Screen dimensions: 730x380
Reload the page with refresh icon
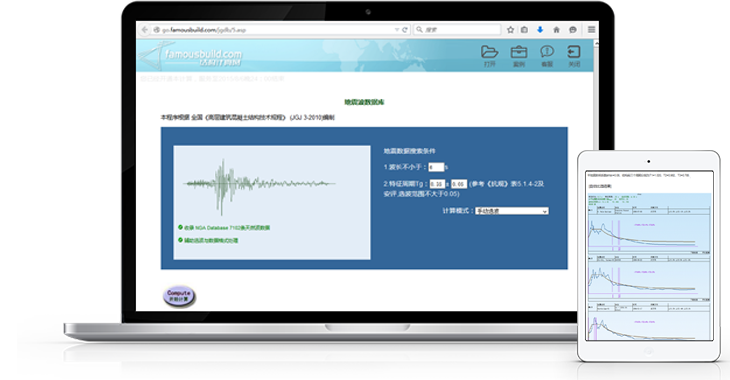coord(405,30)
